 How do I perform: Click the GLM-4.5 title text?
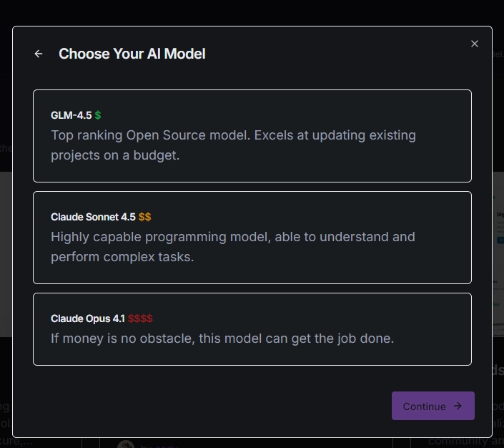coord(71,115)
